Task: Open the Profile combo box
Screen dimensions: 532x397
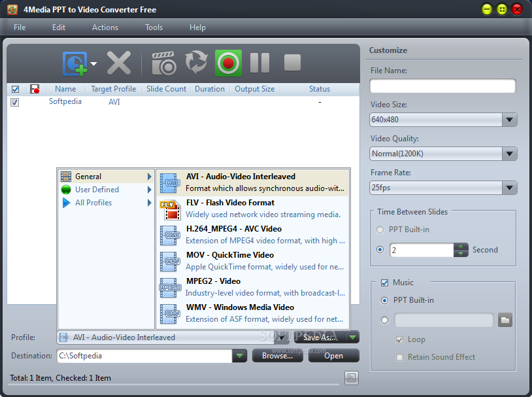Action: click(173, 337)
